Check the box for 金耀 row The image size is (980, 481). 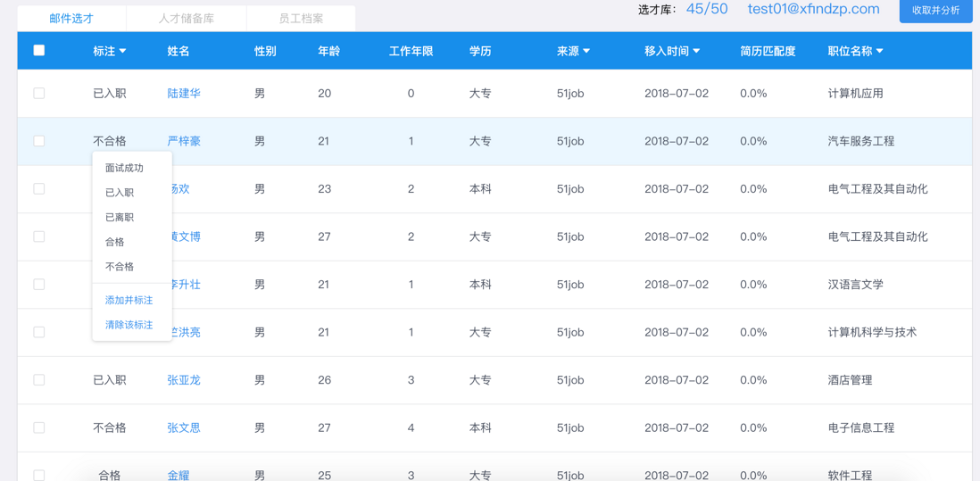(x=38, y=476)
